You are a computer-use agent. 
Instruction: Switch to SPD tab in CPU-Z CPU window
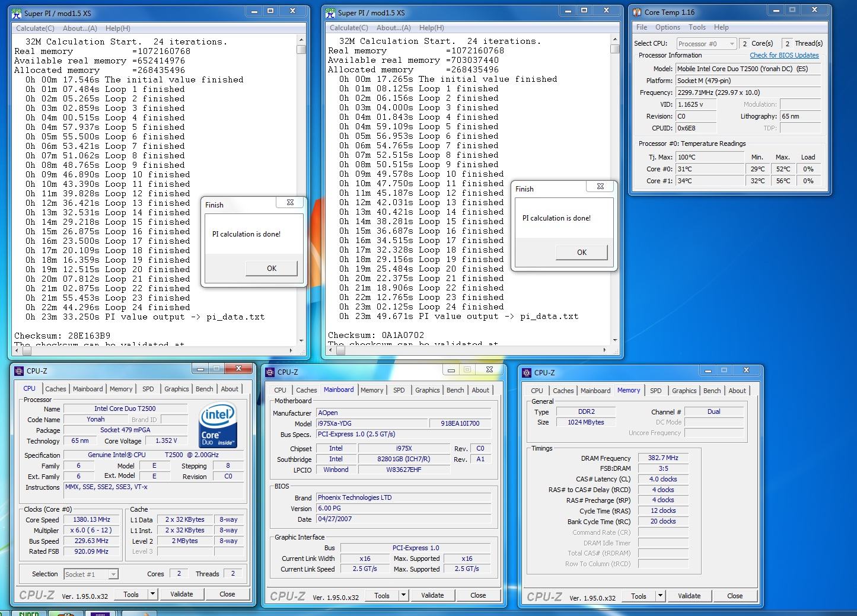click(x=148, y=389)
